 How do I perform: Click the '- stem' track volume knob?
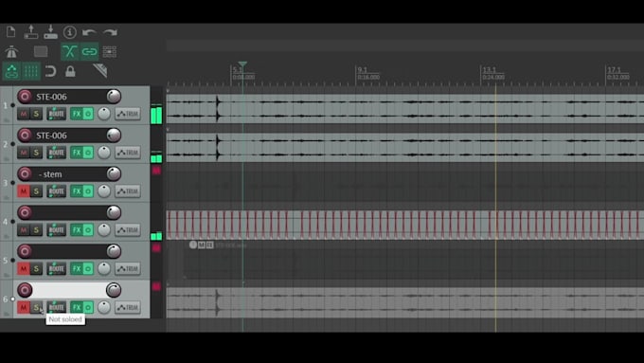pyautogui.click(x=114, y=173)
